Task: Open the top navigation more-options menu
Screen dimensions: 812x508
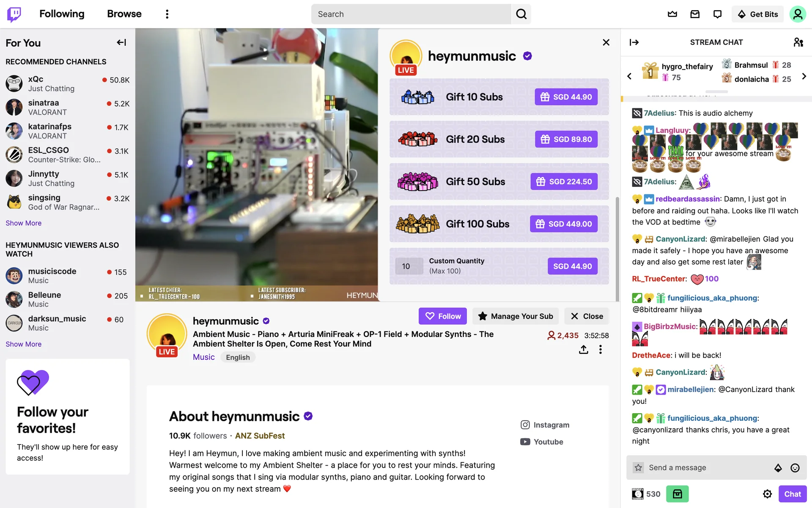Action: (167, 14)
